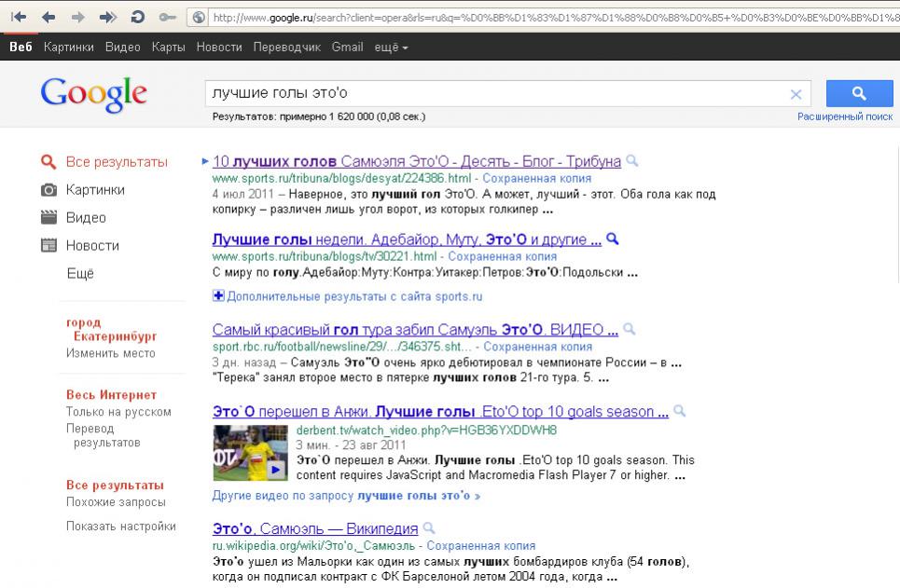Click the fast-forward navigation icon
This screenshot has height=588, width=900.
coord(108,17)
